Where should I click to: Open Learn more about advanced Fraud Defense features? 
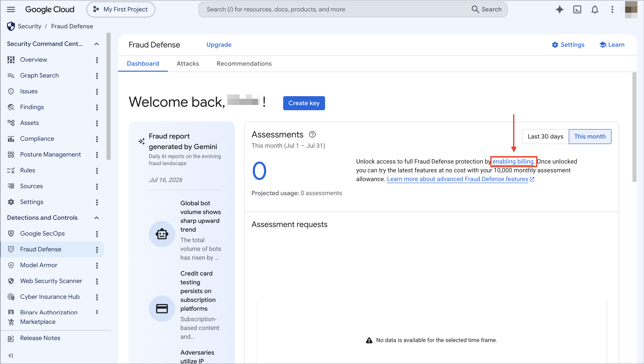[x=461, y=179]
